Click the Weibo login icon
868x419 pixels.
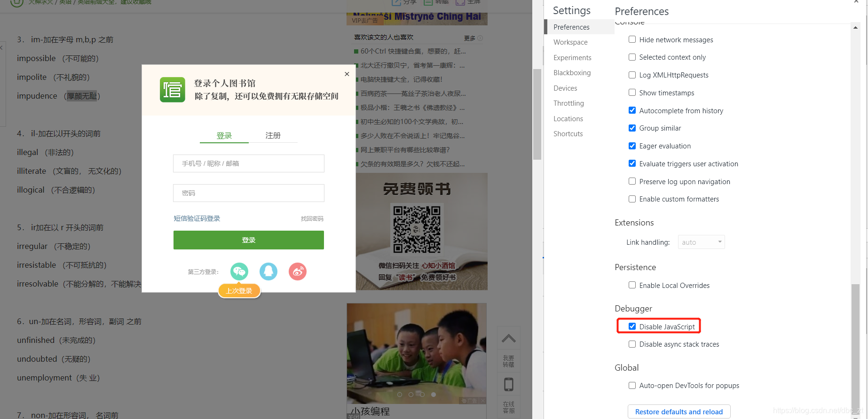click(x=298, y=272)
